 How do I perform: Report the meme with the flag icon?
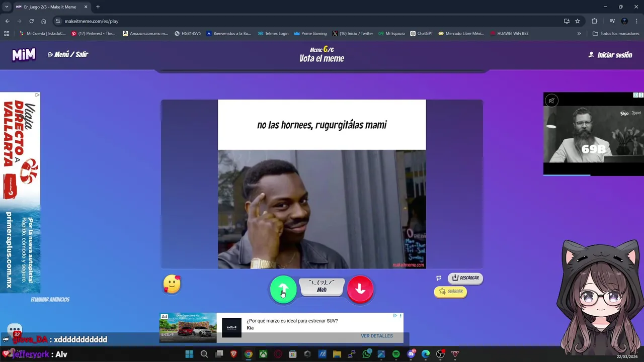[438, 278]
